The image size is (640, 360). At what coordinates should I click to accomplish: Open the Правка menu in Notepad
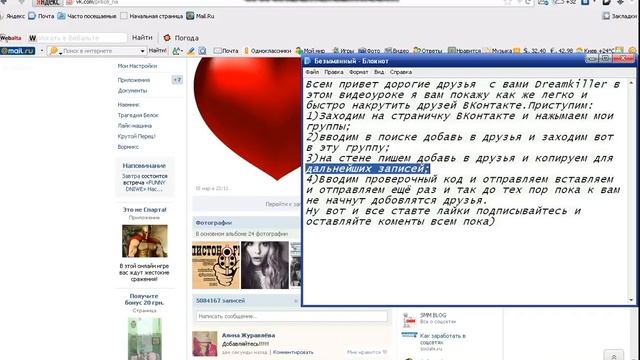334,72
